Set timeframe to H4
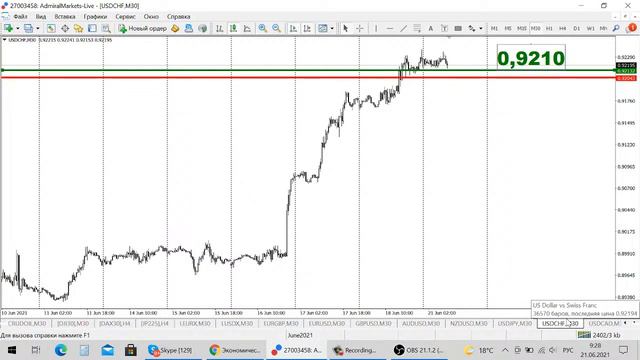Screen dimensions: 640x360 (562, 28)
